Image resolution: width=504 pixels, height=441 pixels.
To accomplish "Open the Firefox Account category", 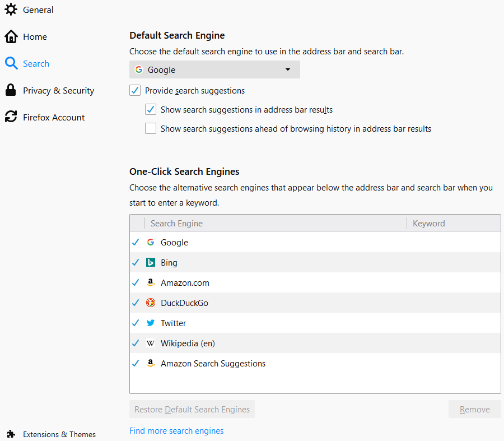I will pyautogui.click(x=54, y=118).
